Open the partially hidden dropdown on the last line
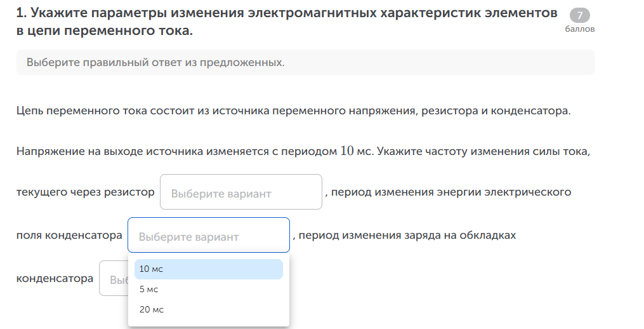Image resolution: width=644 pixels, height=329 pixels. (x=113, y=279)
